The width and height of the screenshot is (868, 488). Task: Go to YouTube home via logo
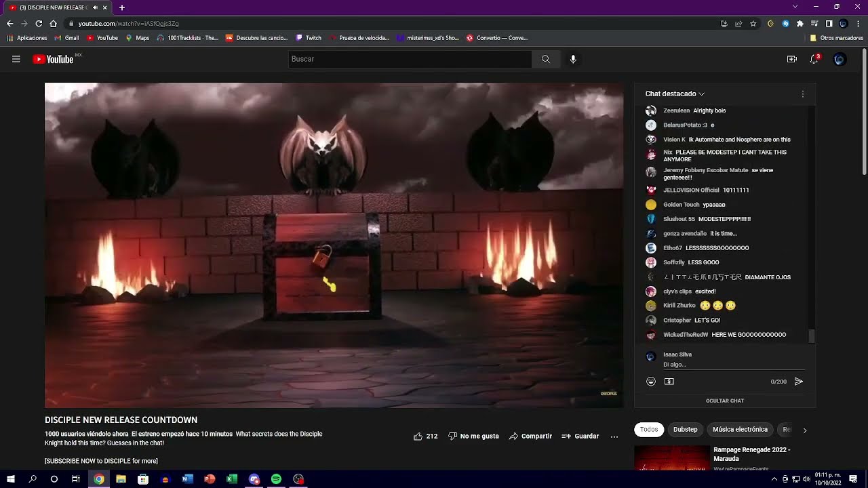coord(53,59)
